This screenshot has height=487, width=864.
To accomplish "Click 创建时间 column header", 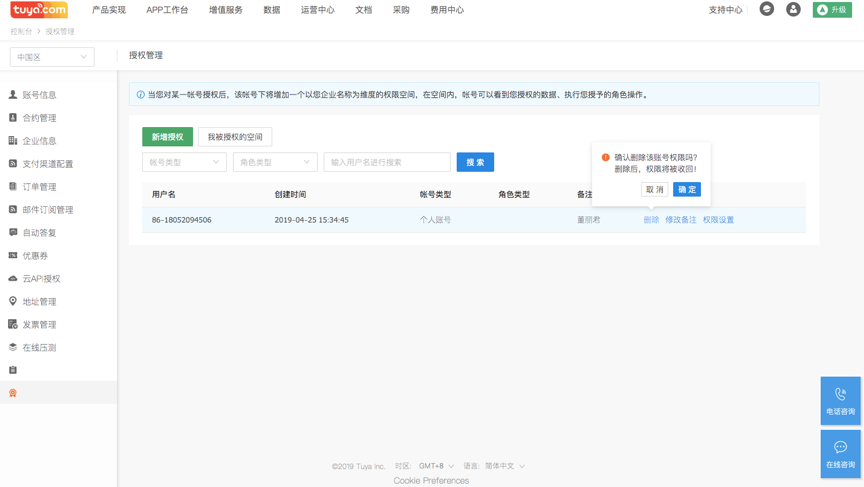I will click(290, 194).
